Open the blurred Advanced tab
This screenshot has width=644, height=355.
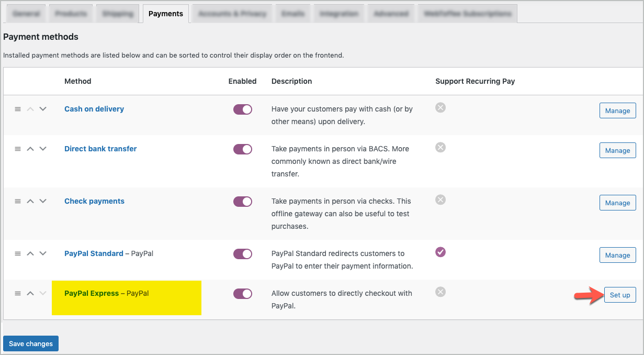coord(391,14)
